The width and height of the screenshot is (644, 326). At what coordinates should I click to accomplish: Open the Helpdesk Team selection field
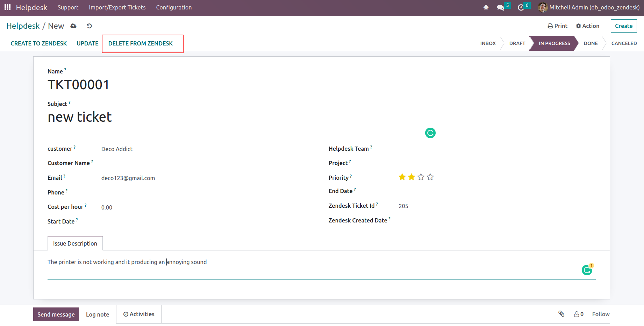coord(497,149)
